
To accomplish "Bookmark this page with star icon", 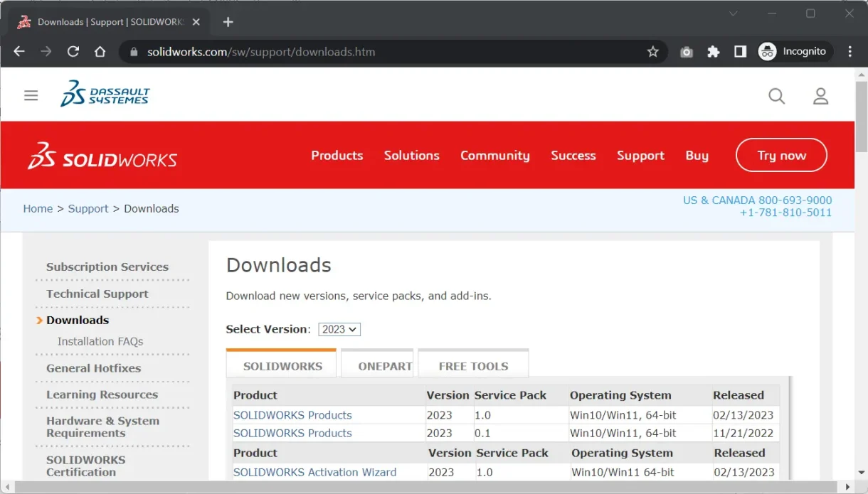I will point(652,51).
